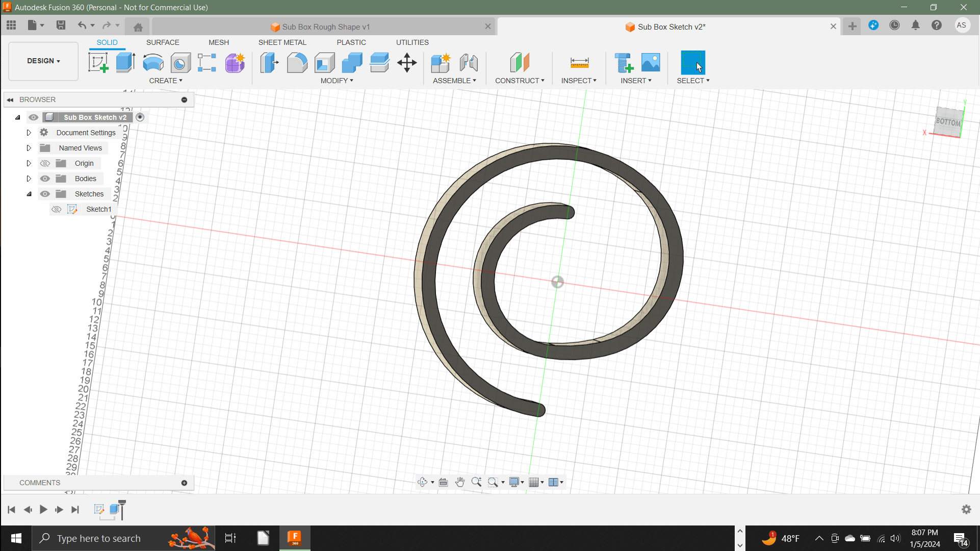This screenshot has width=980, height=551.
Task: Click the Pan hand tool
Action: (x=460, y=482)
